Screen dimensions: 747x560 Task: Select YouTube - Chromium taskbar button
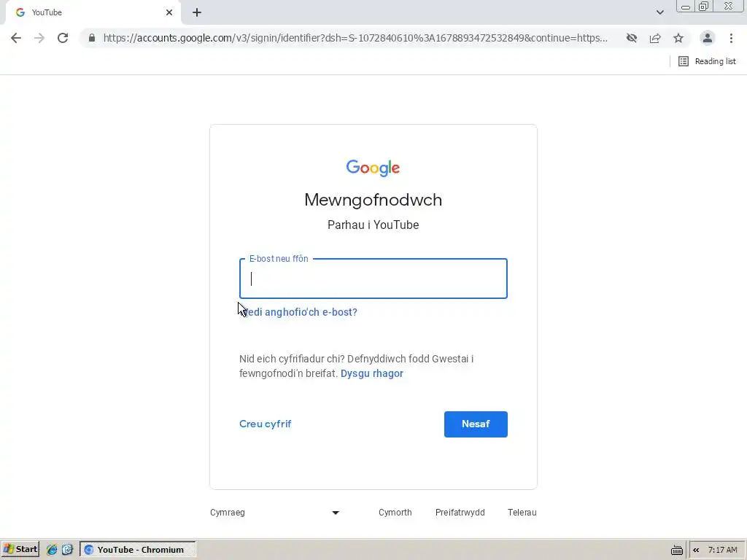click(138, 550)
